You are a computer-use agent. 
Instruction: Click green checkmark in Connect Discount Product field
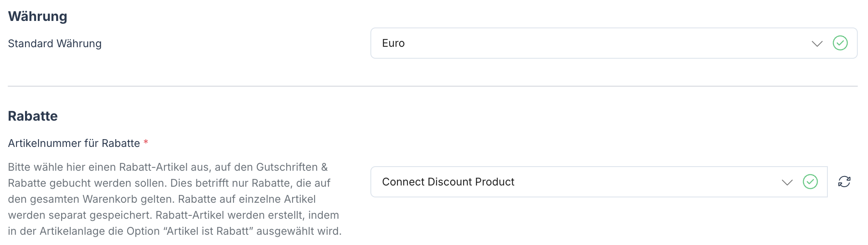(x=810, y=182)
